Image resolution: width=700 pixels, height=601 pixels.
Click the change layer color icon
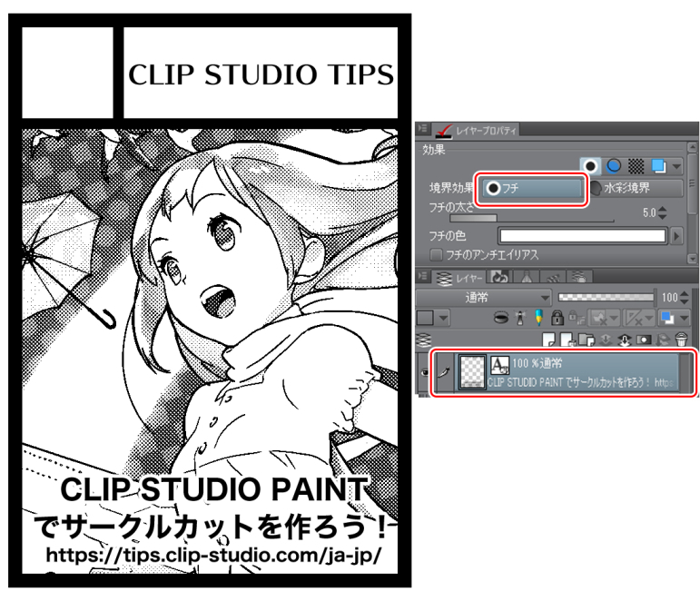[x=667, y=318]
